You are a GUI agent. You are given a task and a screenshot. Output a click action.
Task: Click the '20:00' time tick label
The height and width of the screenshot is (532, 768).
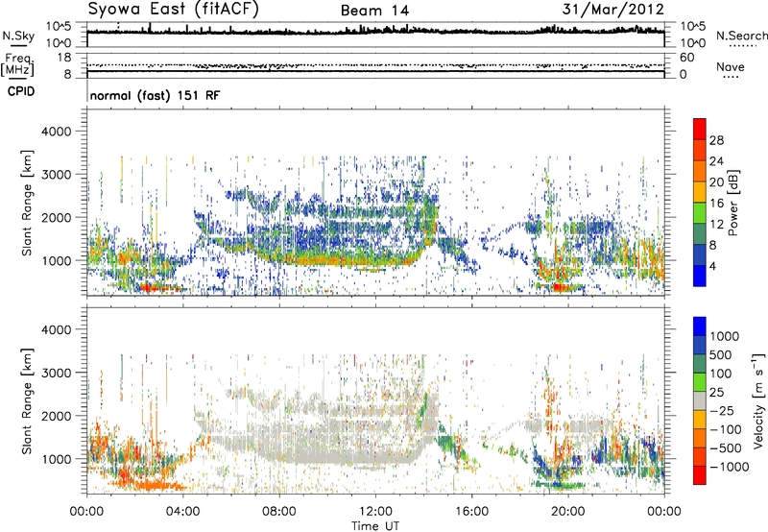[568, 512]
